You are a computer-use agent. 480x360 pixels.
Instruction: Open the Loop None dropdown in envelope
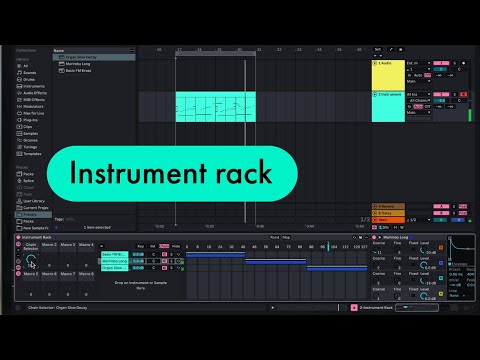click(457, 296)
